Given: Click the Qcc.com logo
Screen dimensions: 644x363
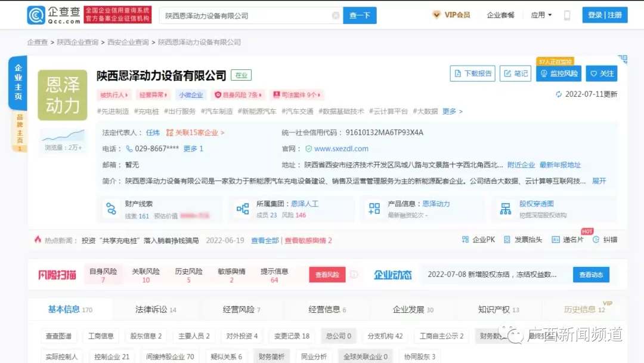Looking at the screenshot, I should [x=54, y=15].
